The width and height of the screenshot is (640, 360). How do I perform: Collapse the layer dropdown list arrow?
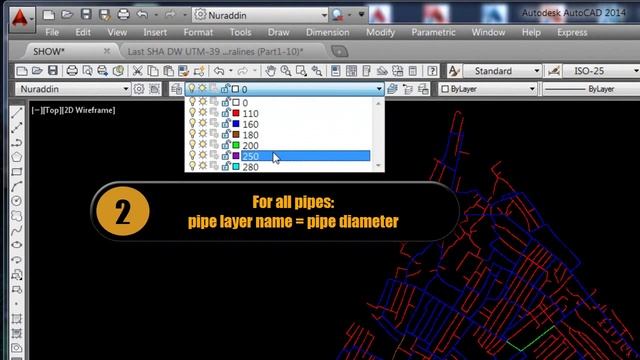pos(379,89)
